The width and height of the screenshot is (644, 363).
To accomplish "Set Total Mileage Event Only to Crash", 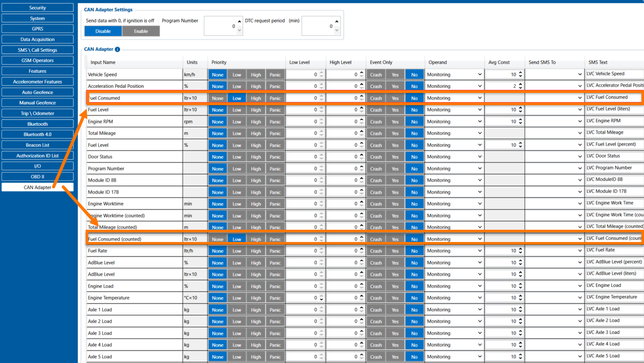I will (x=376, y=133).
